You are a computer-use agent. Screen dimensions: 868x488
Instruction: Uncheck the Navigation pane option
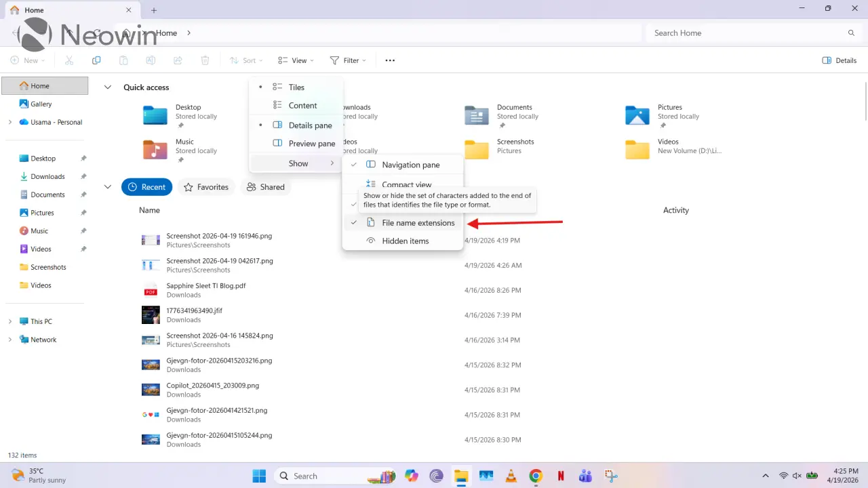coord(410,165)
